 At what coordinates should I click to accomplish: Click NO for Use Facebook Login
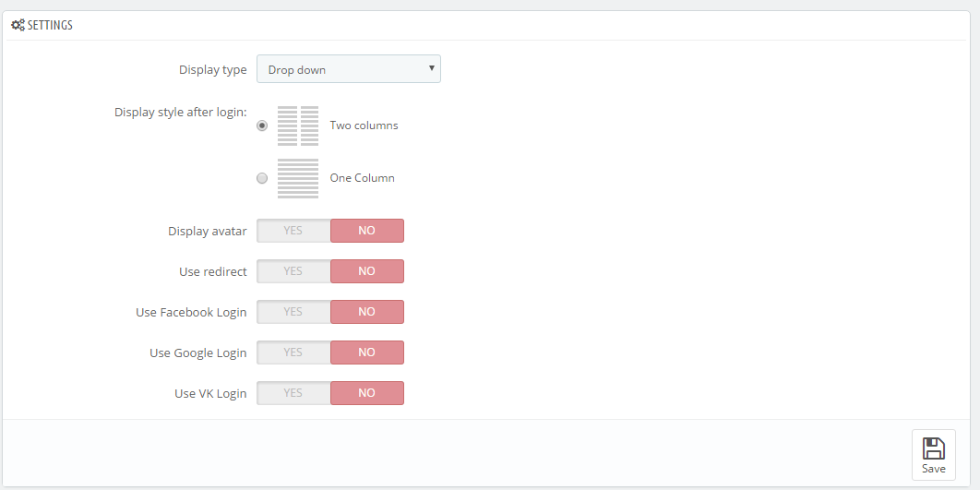click(367, 312)
